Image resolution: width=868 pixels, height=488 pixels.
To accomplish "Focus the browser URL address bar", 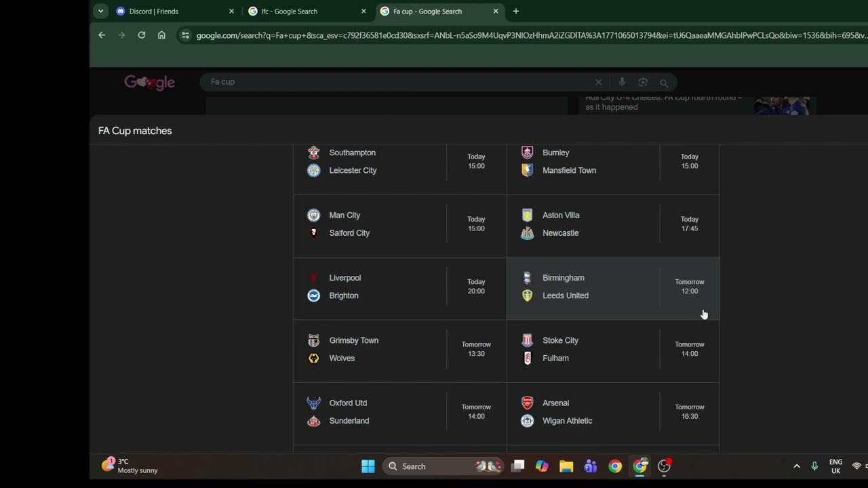I will tap(531, 35).
